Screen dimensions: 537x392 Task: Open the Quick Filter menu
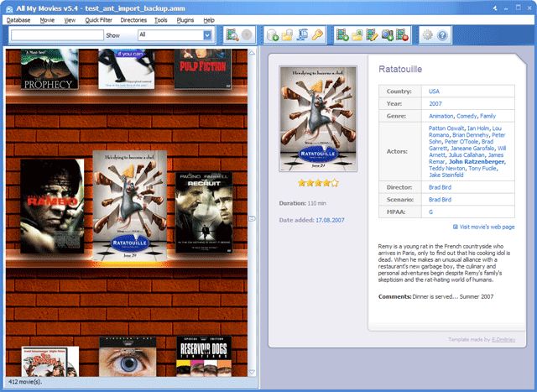(99, 20)
